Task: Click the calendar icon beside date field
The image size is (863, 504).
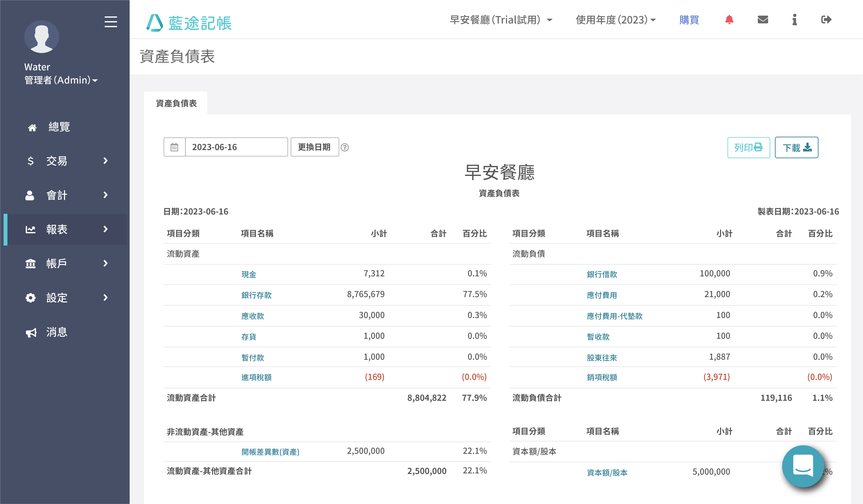Action: click(174, 147)
